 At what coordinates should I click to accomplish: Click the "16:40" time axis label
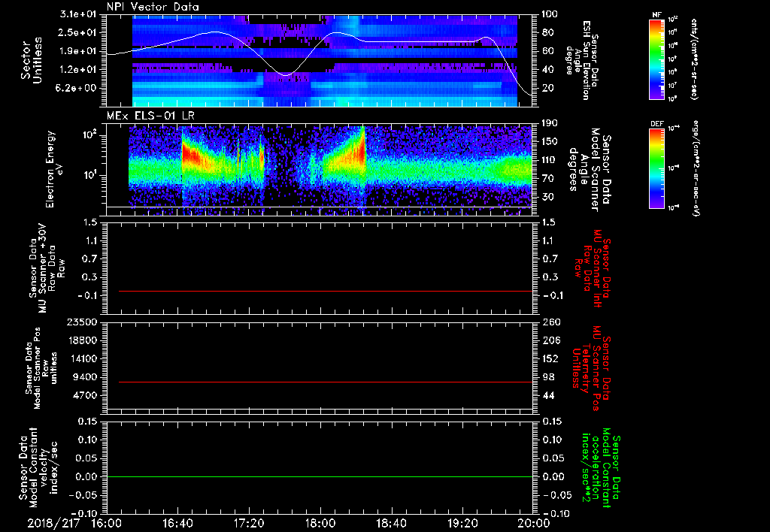pos(177,523)
